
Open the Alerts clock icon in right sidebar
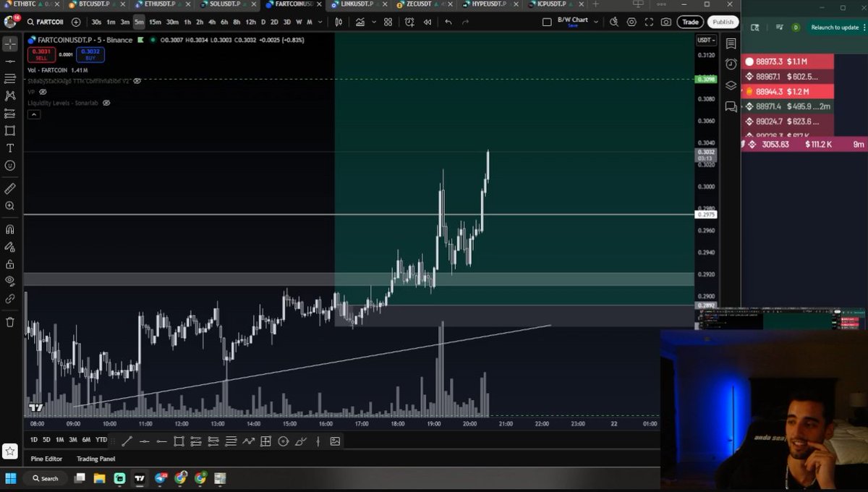click(x=731, y=64)
